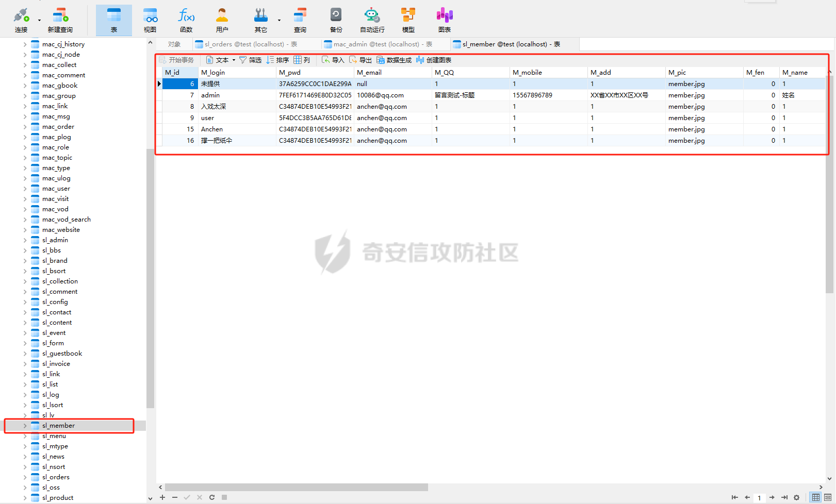Select the admin login cell
836x504 pixels.
tap(237, 95)
